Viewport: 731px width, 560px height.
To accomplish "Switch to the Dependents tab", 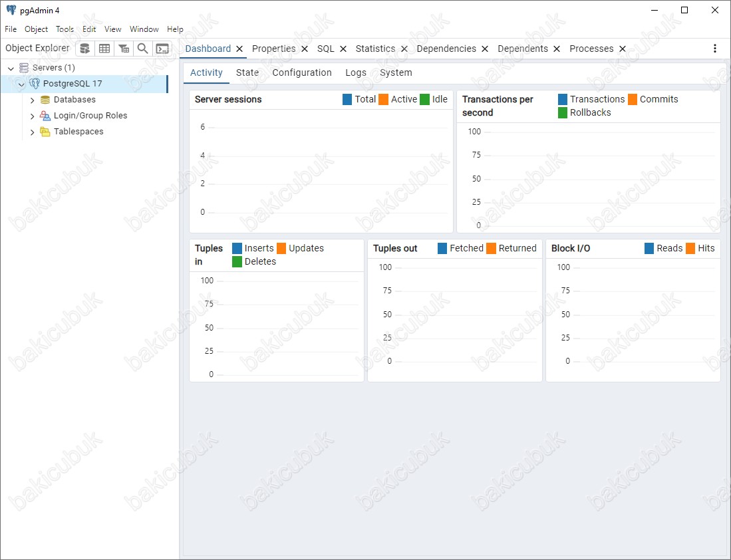I will coord(523,49).
